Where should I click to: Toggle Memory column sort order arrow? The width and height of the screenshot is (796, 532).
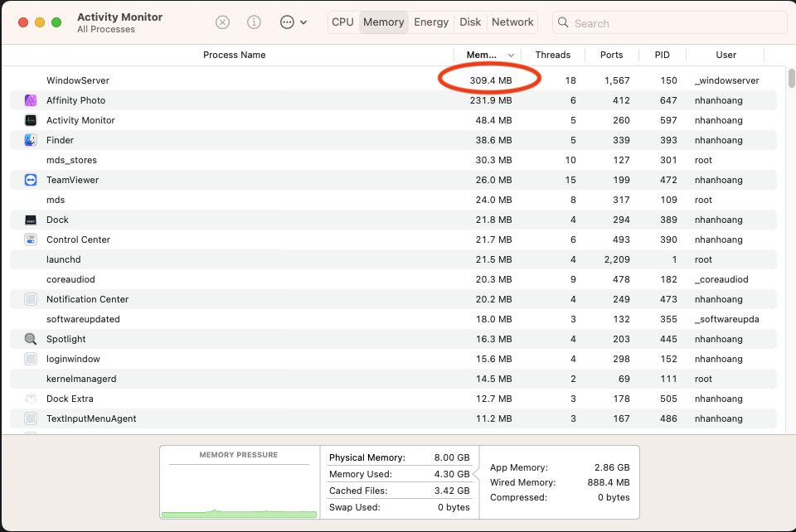pos(512,56)
